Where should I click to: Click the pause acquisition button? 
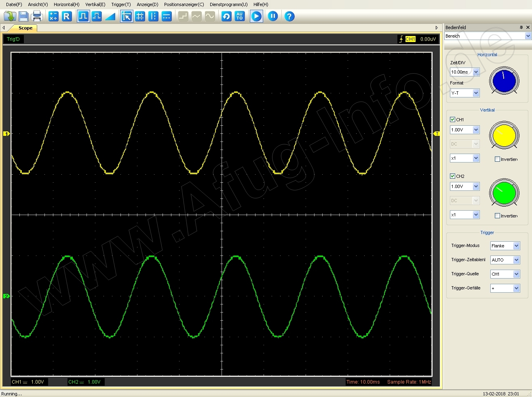273,16
